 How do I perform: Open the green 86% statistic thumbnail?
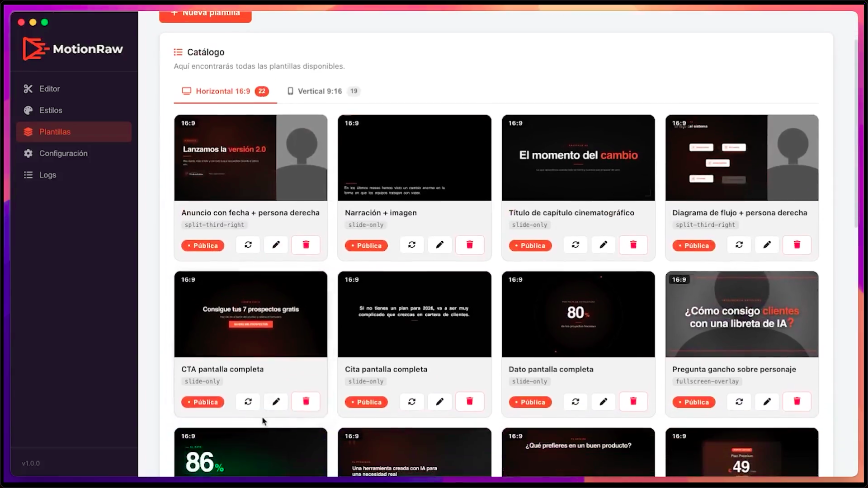[251, 452]
